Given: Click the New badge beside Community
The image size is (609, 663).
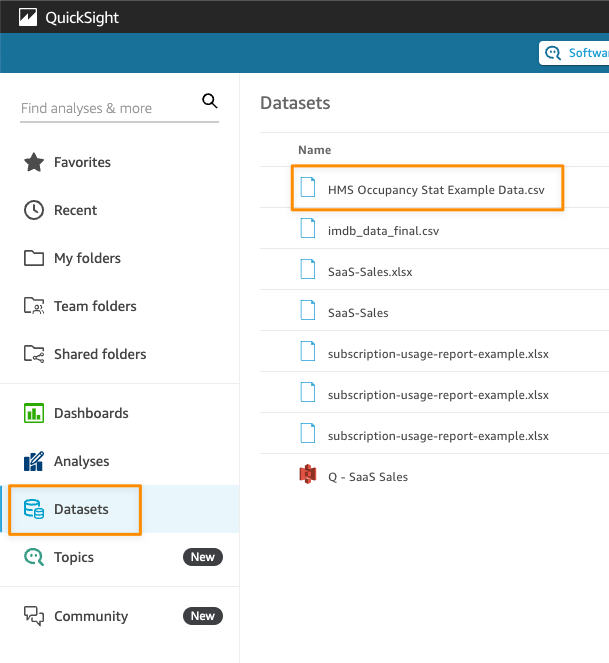Looking at the screenshot, I should pyautogui.click(x=203, y=616).
